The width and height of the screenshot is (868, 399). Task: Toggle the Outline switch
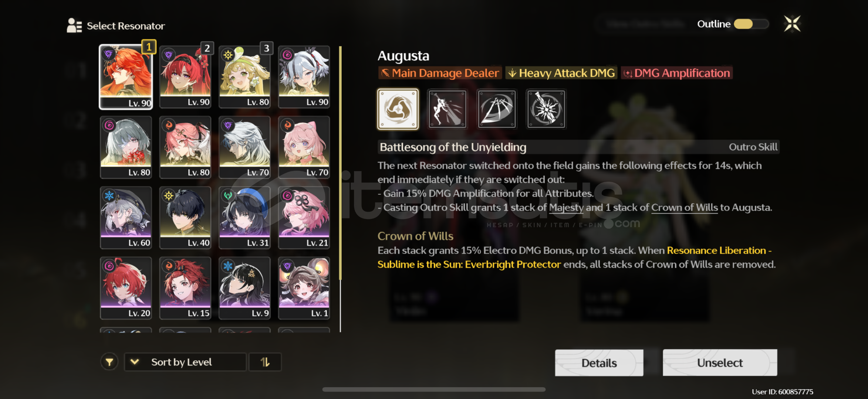[x=751, y=24]
